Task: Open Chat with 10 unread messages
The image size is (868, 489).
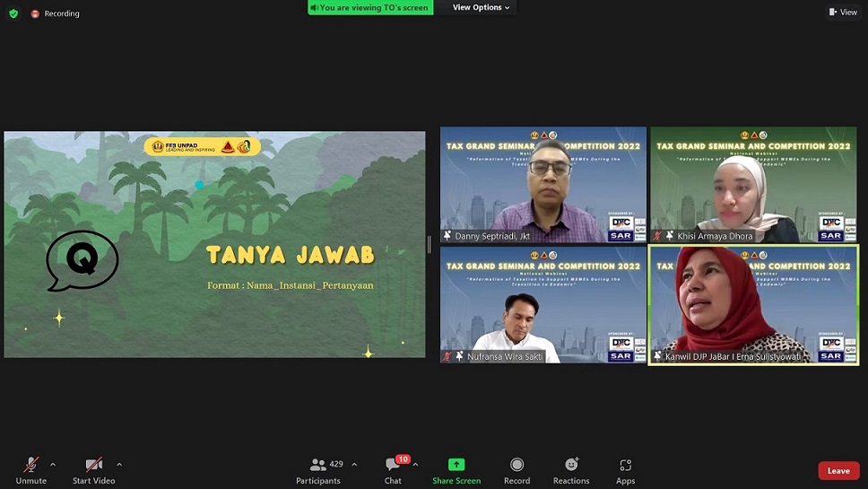Action: (x=394, y=469)
